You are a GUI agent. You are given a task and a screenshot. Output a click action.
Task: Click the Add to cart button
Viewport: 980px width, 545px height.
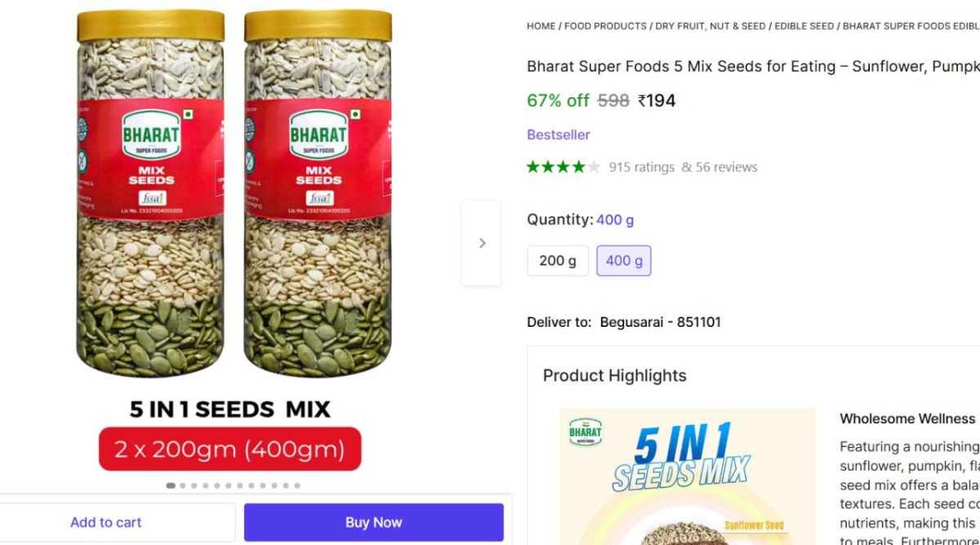(106, 522)
